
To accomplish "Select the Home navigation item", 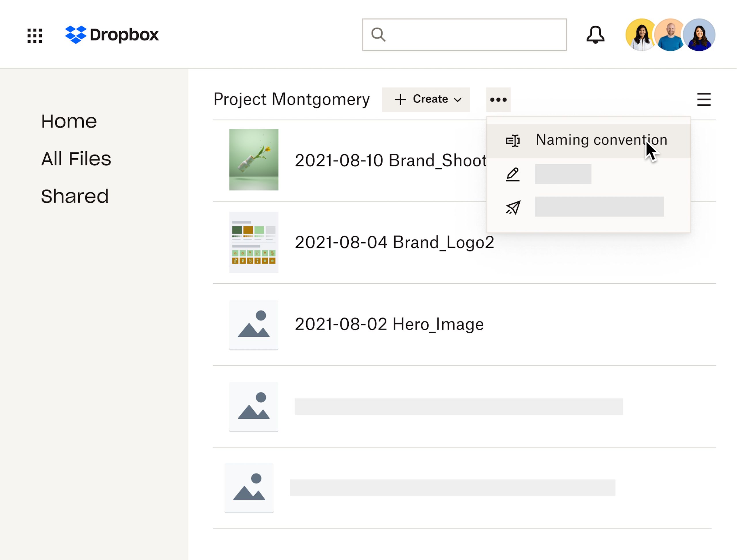I will tap(69, 121).
